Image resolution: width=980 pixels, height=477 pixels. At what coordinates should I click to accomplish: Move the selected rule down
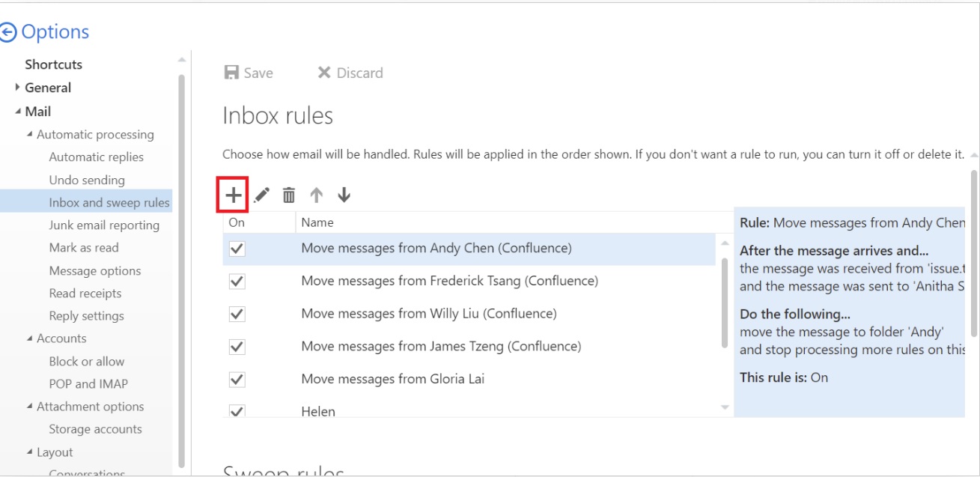344,195
